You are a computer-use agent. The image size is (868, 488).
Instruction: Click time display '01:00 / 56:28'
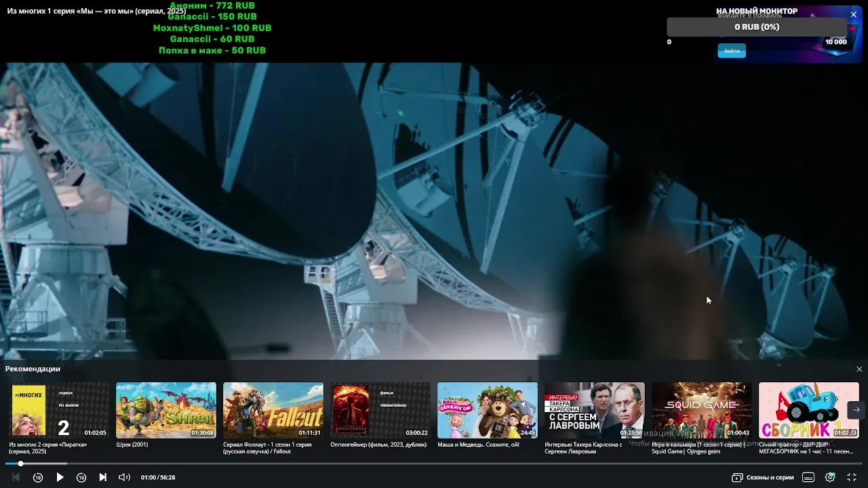pos(158,477)
